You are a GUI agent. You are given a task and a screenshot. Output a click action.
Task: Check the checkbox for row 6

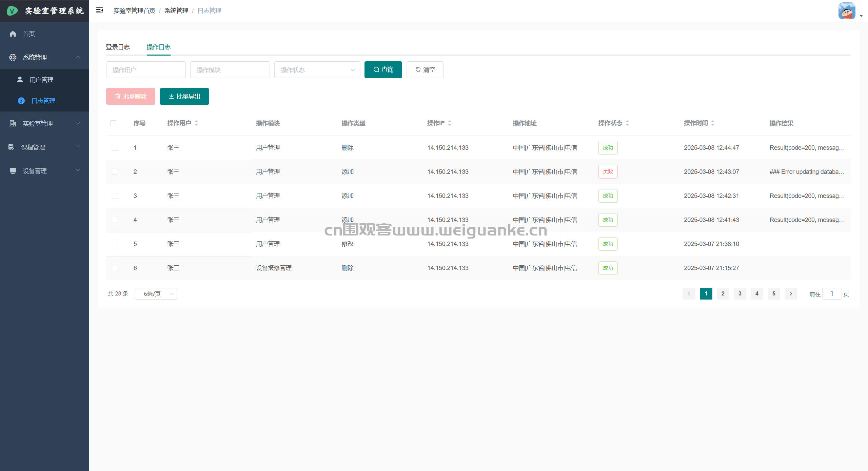coord(115,268)
